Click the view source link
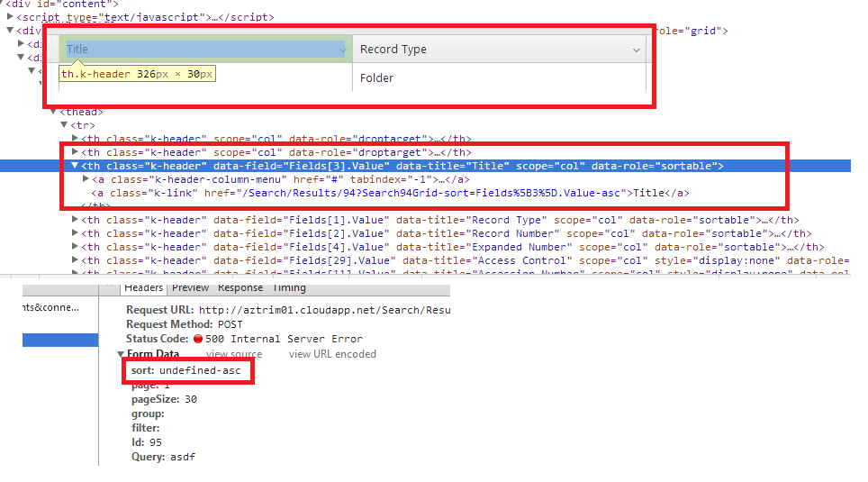 [234, 354]
